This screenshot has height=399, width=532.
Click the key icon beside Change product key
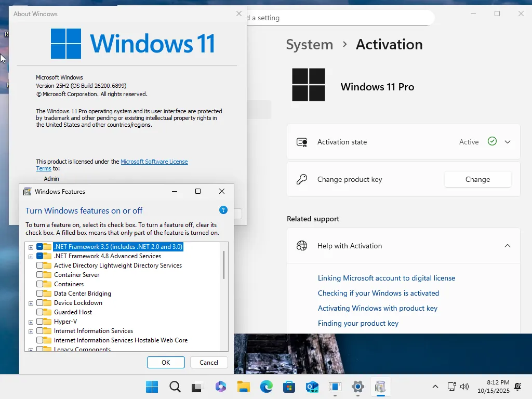(302, 179)
